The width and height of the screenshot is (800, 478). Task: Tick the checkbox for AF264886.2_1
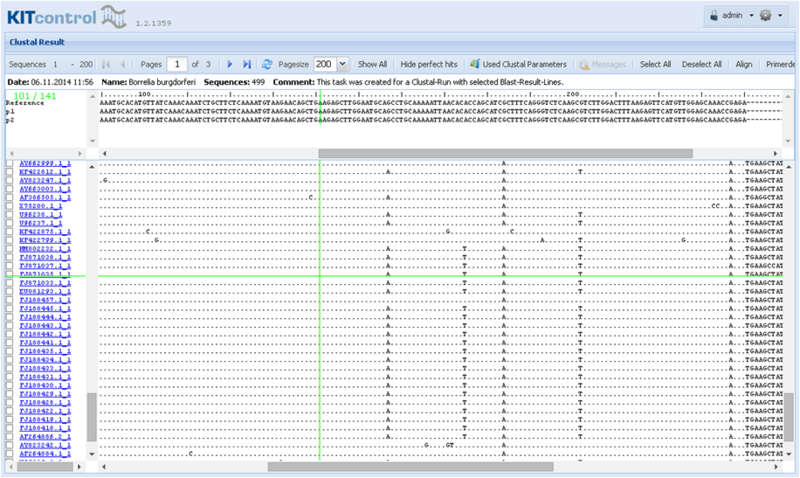(9, 437)
